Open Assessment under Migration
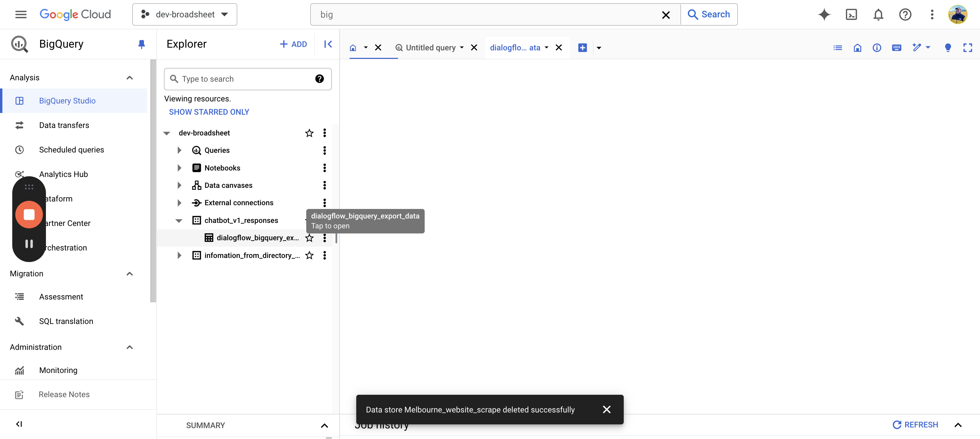Image resolution: width=980 pixels, height=439 pixels. click(61, 296)
